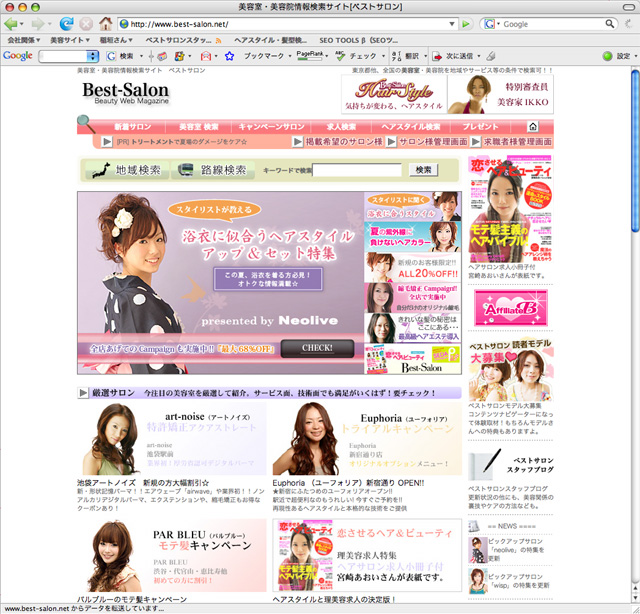Click the art-noise salon banner image
This screenshot has height=614, width=640.
172,439
